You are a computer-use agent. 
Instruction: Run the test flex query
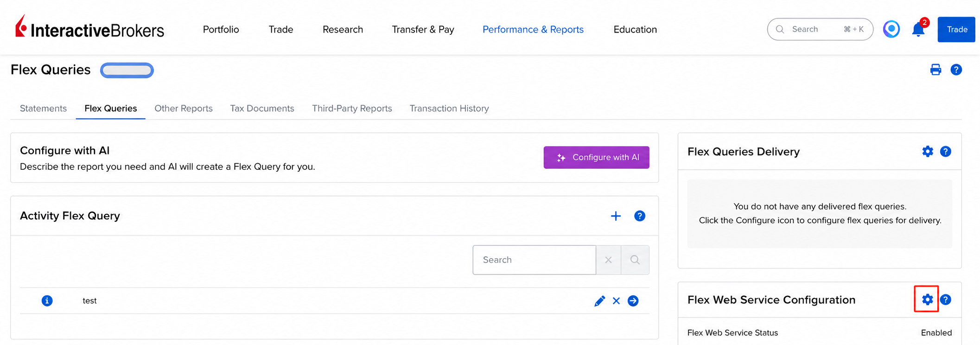click(633, 301)
